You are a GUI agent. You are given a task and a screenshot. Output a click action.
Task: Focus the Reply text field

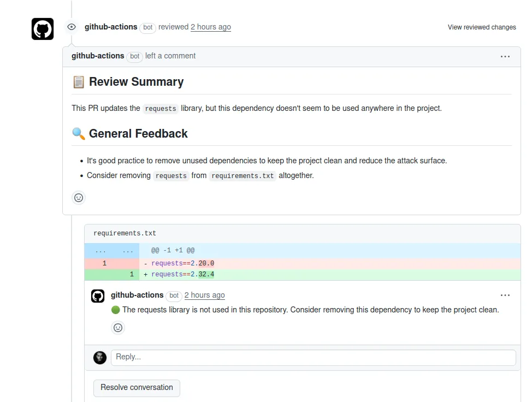(313, 358)
